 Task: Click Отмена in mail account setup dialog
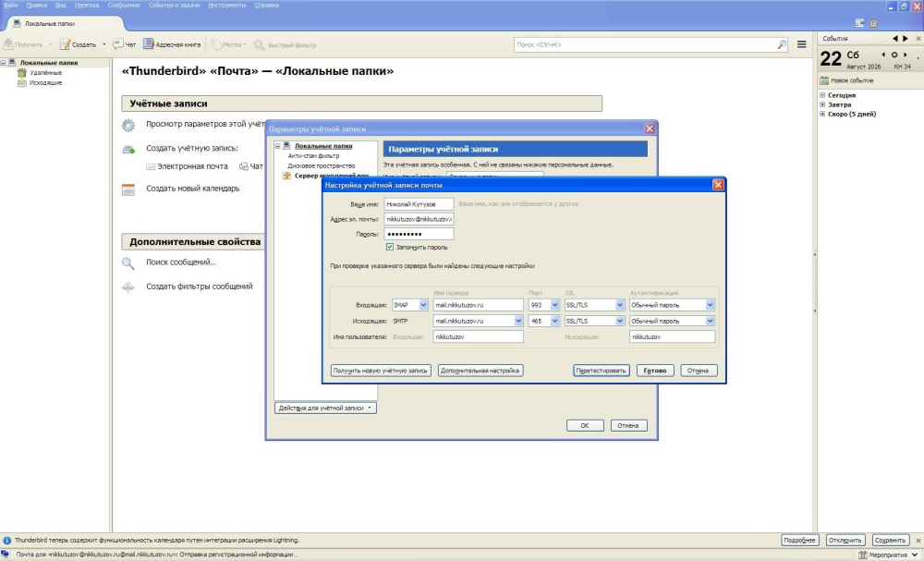coord(699,371)
